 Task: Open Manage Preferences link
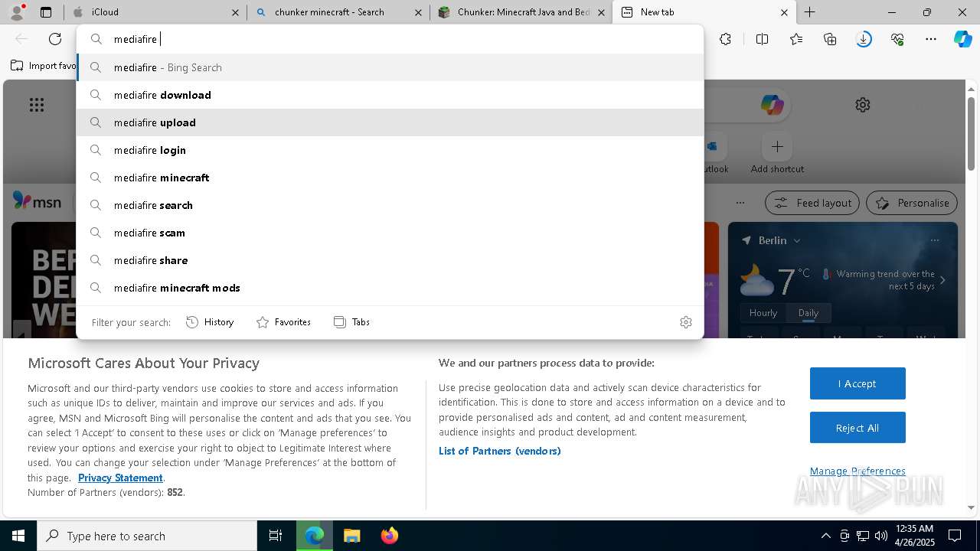[x=857, y=471]
